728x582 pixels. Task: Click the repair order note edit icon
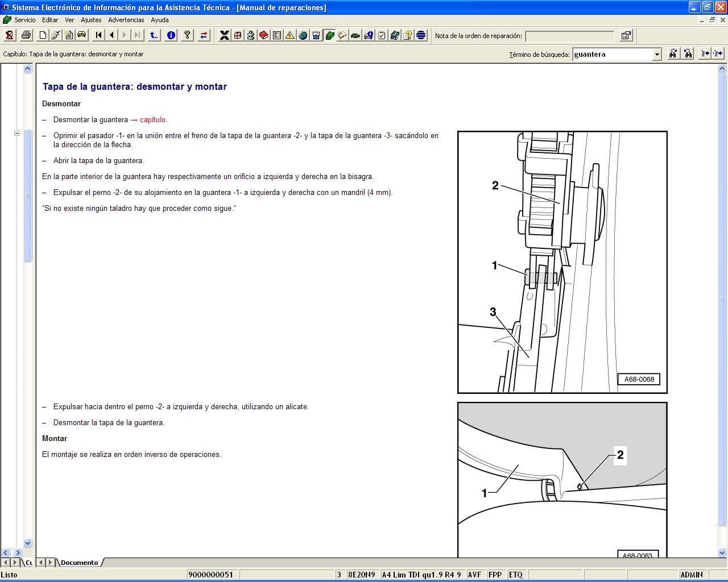[x=626, y=35]
